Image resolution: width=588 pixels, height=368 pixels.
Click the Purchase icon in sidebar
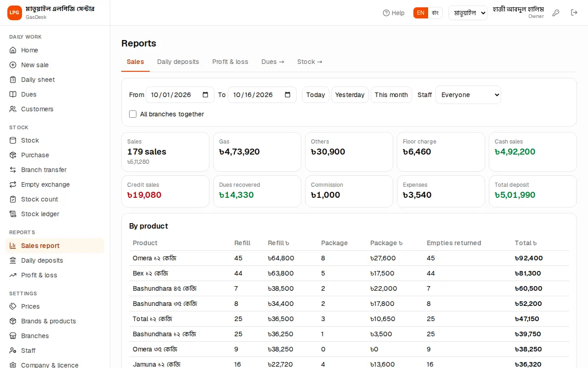(13, 155)
